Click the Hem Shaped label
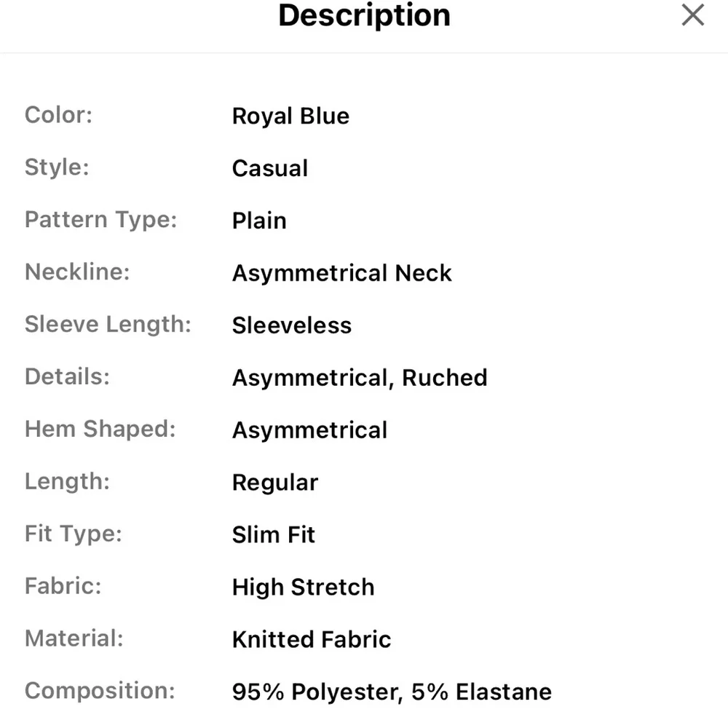 100,429
